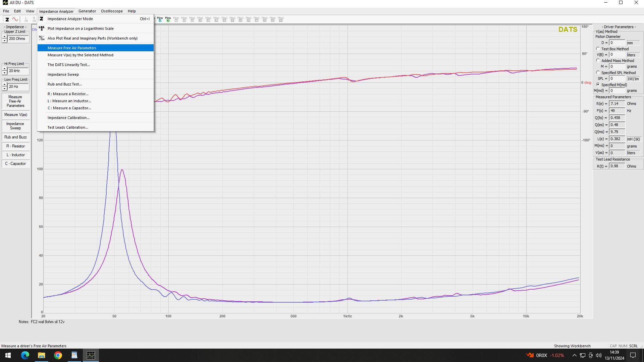The height and width of the screenshot is (362, 644).
Task: Increase Upper Z Limit with the up arrow
Action: click(4, 37)
